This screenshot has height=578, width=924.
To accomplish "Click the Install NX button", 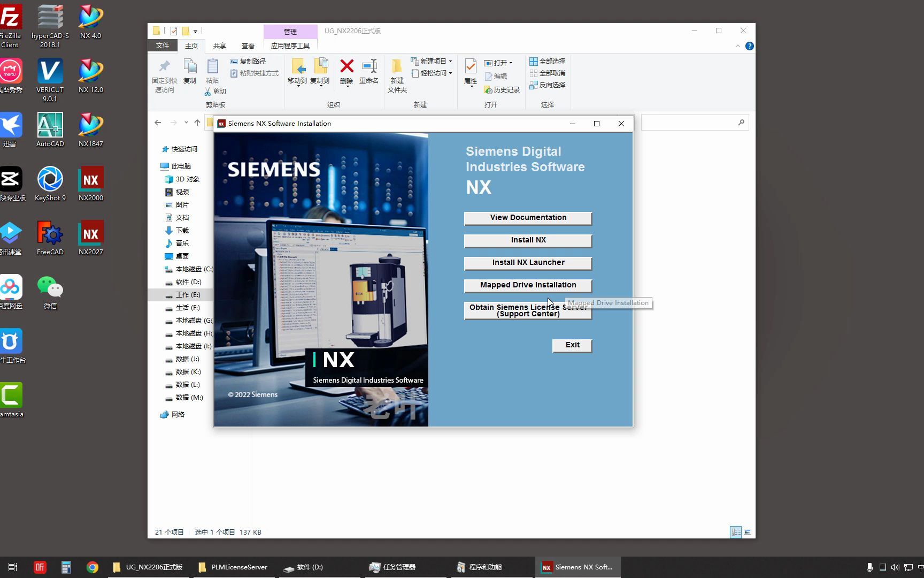I will [x=528, y=240].
